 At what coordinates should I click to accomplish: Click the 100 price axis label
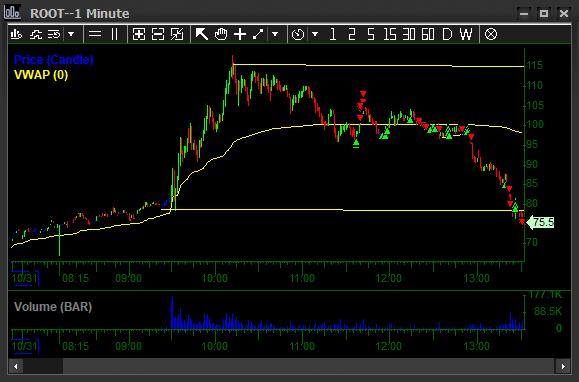(x=535, y=124)
